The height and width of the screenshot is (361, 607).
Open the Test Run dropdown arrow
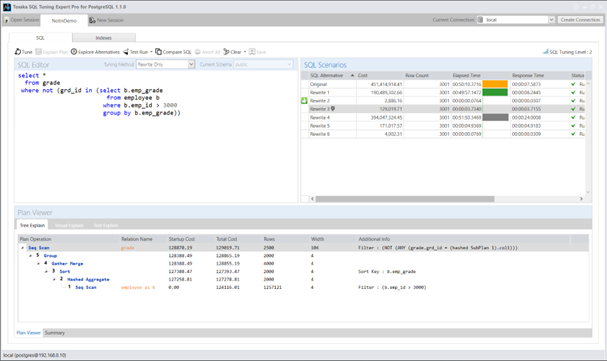click(x=151, y=52)
